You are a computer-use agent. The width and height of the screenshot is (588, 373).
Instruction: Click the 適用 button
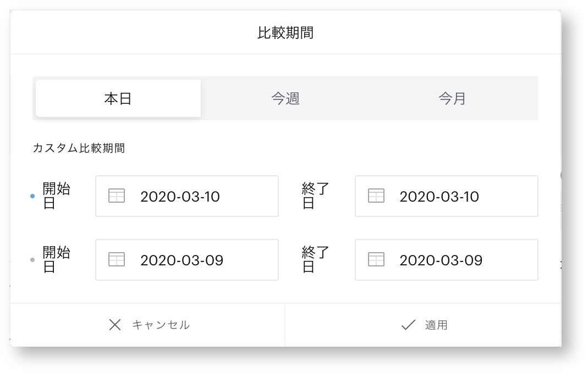424,325
